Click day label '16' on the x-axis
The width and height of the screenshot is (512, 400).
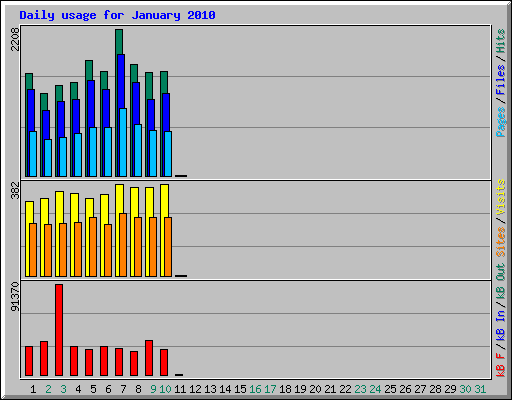pyautogui.click(x=255, y=389)
